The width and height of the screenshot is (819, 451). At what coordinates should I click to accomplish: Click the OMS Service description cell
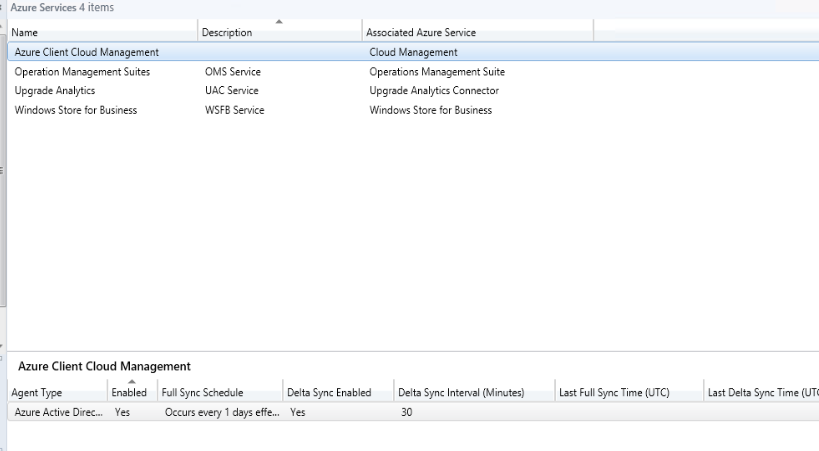(x=233, y=72)
